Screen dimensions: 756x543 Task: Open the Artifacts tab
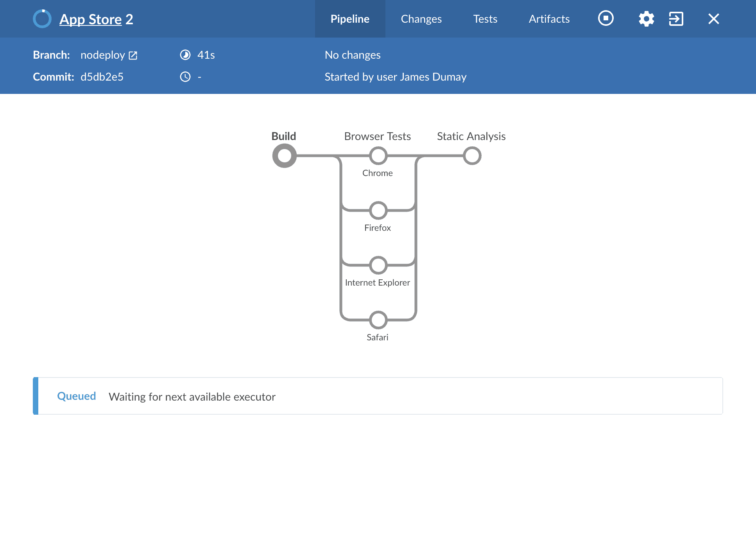point(549,19)
